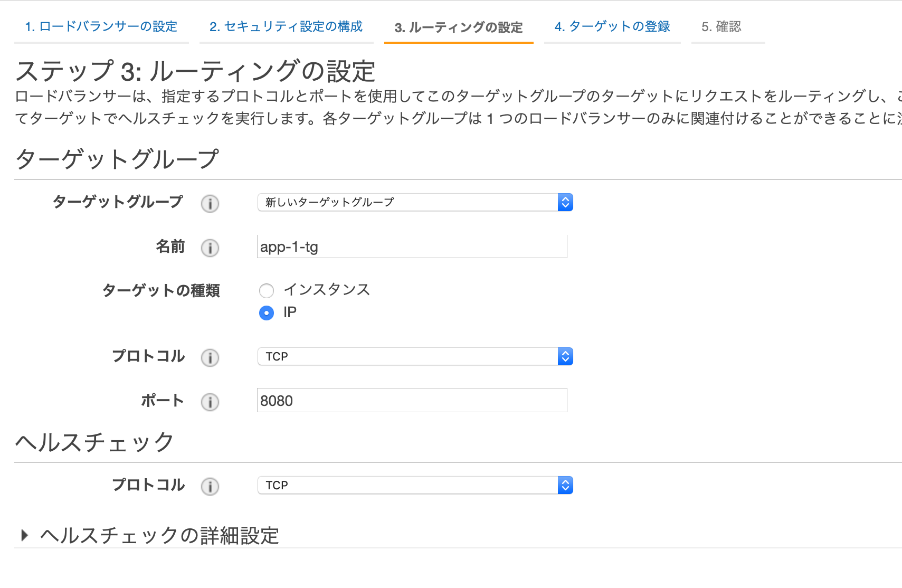This screenshot has width=902, height=588.
Task: Click the port field showing 8080
Action: [x=412, y=400]
